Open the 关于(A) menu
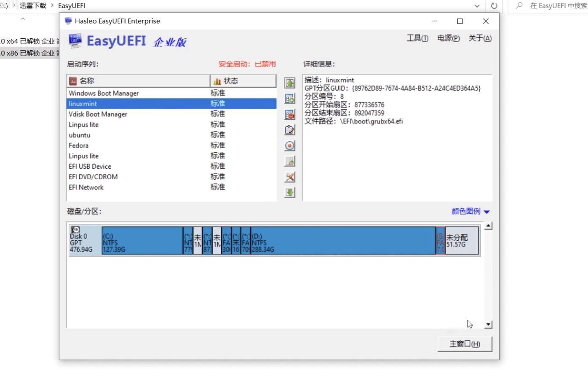Image resolution: width=588 pixels, height=388 pixels. pos(480,38)
